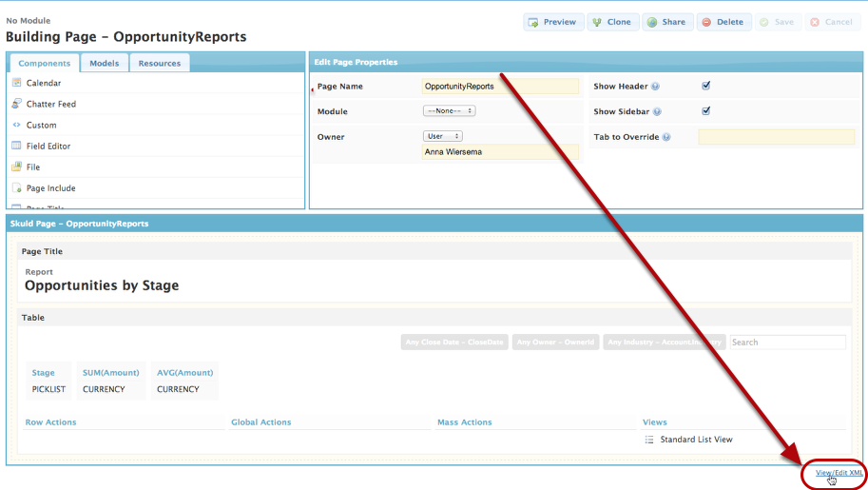Click the Custom component code icon

point(17,125)
